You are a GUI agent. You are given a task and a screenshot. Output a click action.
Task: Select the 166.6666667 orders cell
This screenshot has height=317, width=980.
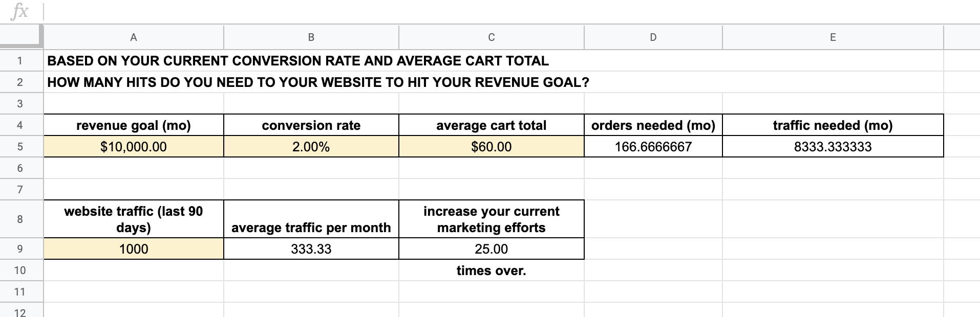click(653, 147)
